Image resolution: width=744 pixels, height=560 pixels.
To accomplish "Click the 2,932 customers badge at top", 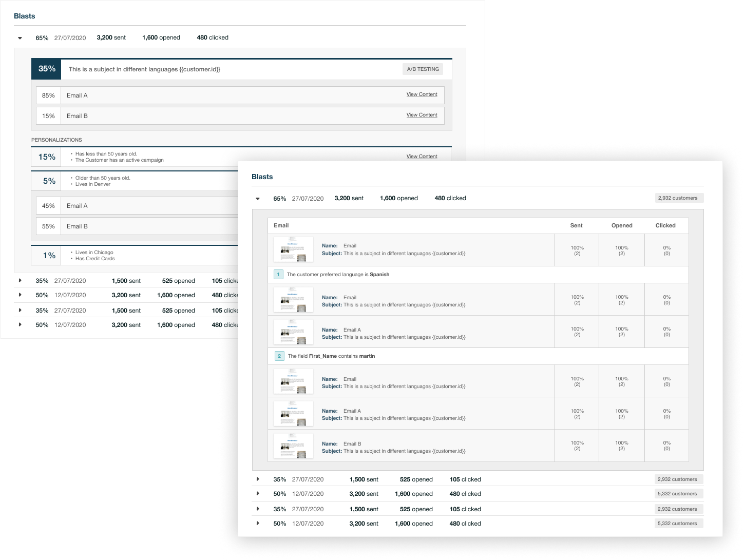I will click(678, 198).
